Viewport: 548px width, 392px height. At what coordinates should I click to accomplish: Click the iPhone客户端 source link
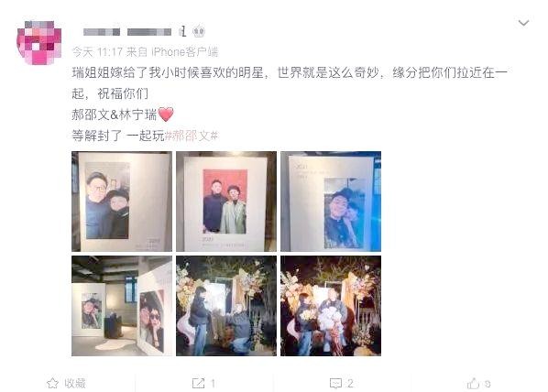click(184, 52)
